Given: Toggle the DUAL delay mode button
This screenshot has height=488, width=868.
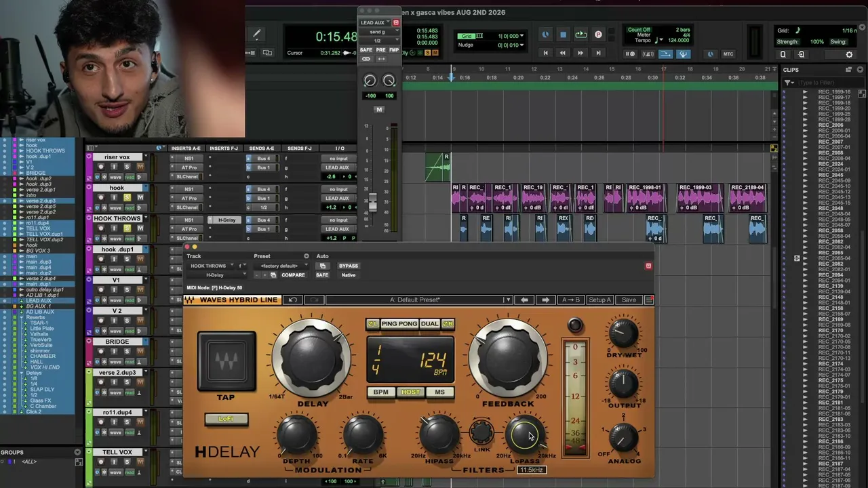Looking at the screenshot, I should point(429,324).
